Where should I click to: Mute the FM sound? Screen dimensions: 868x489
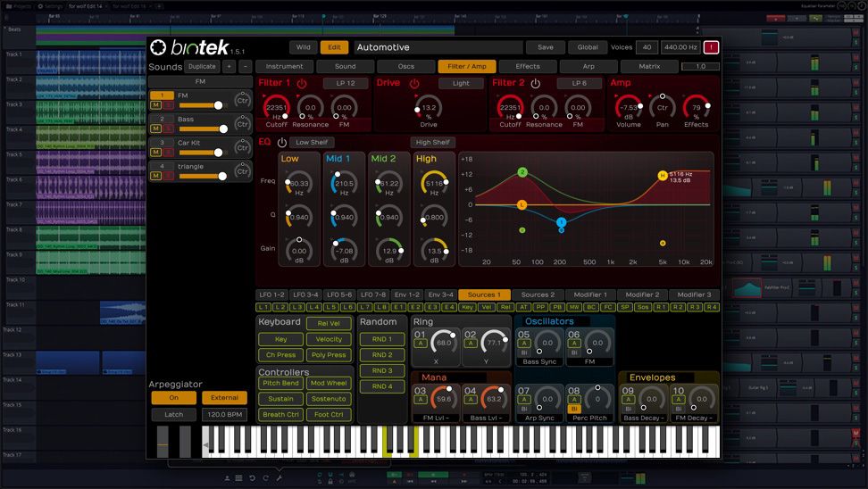(x=156, y=105)
